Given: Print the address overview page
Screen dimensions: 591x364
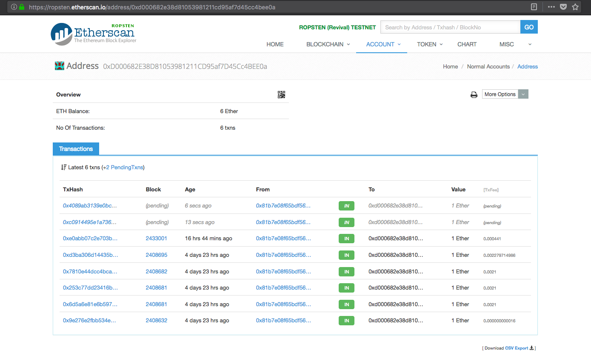Looking at the screenshot, I should point(474,94).
